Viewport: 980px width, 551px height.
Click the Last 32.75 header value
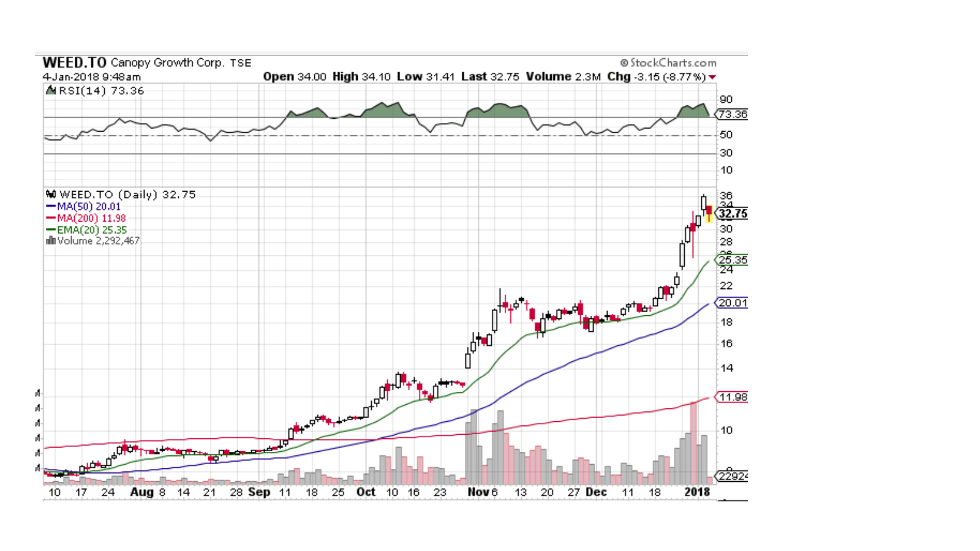[490, 77]
